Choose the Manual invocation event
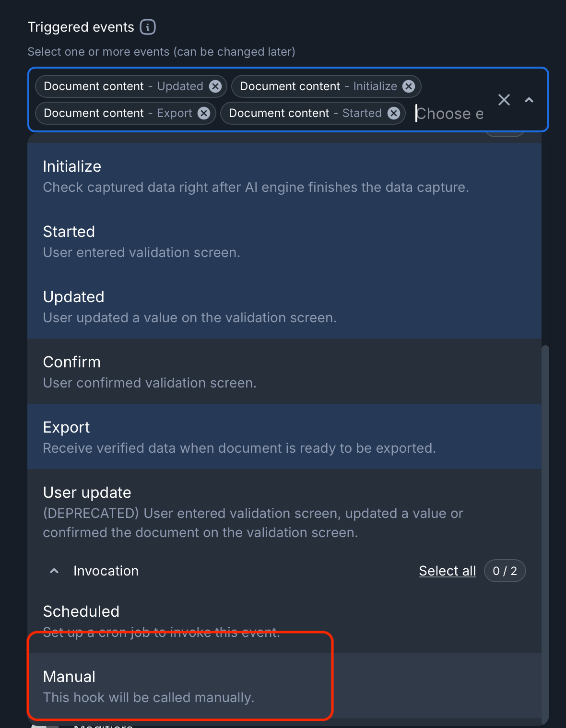The height and width of the screenshot is (728, 566). 284,686
